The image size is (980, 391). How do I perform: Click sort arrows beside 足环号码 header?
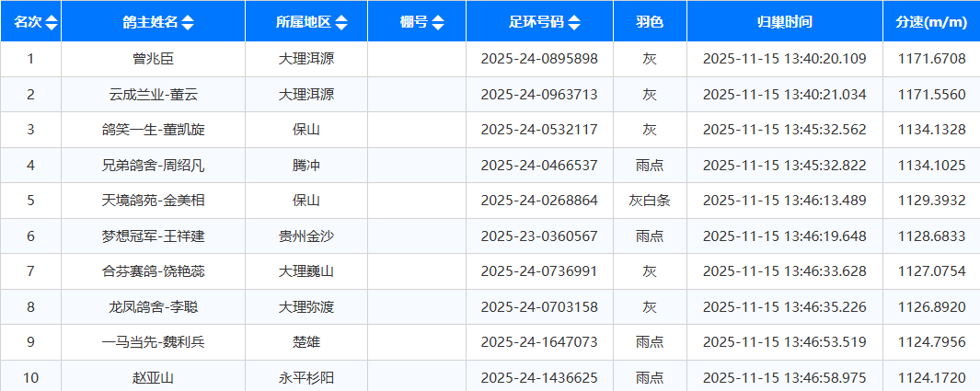(x=575, y=23)
